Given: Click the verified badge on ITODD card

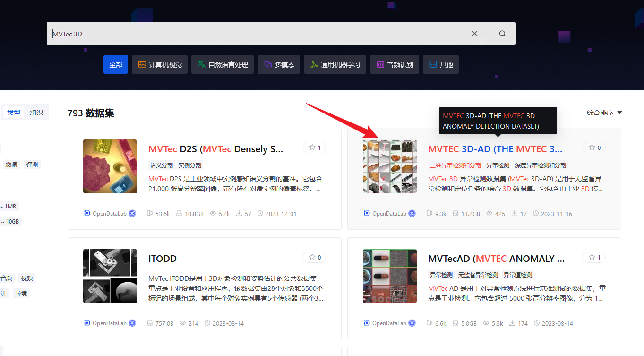Looking at the screenshot, I should point(132,323).
